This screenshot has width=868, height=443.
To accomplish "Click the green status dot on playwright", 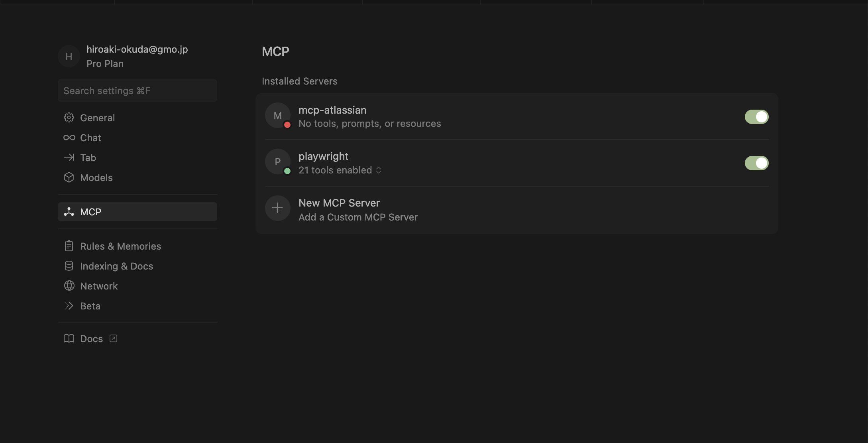I will click(x=287, y=171).
